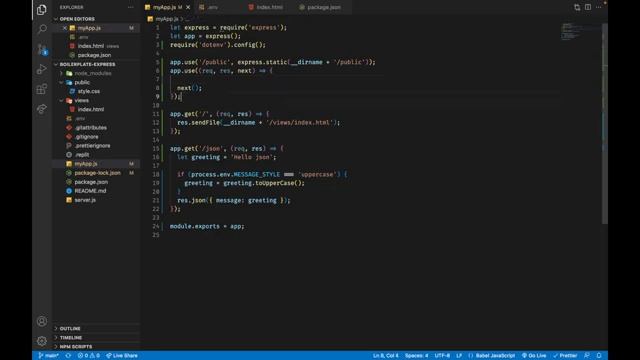Change indentation via Spaces: 4
The width and height of the screenshot is (640, 360).
click(416, 356)
